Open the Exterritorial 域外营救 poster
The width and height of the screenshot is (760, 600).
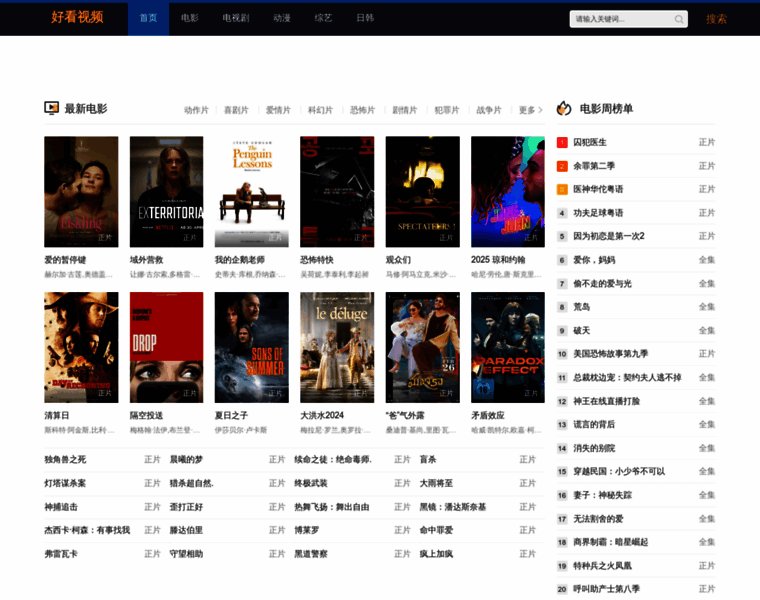pyautogui.click(x=166, y=191)
